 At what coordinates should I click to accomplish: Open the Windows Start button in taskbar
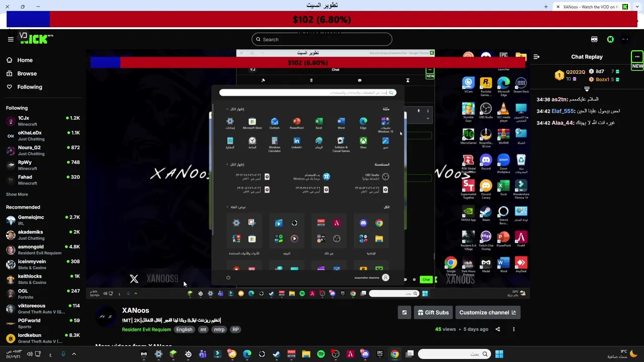point(499,354)
